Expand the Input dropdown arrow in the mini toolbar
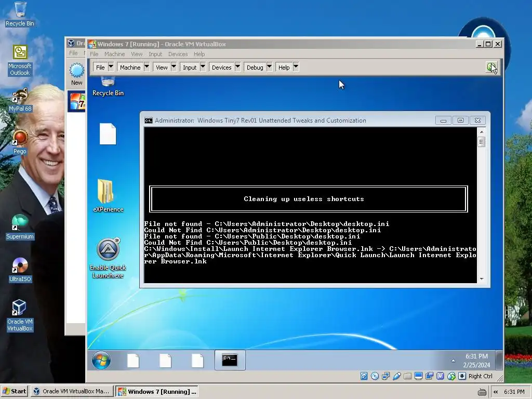The width and height of the screenshot is (532, 399). pyautogui.click(x=203, y=67)
